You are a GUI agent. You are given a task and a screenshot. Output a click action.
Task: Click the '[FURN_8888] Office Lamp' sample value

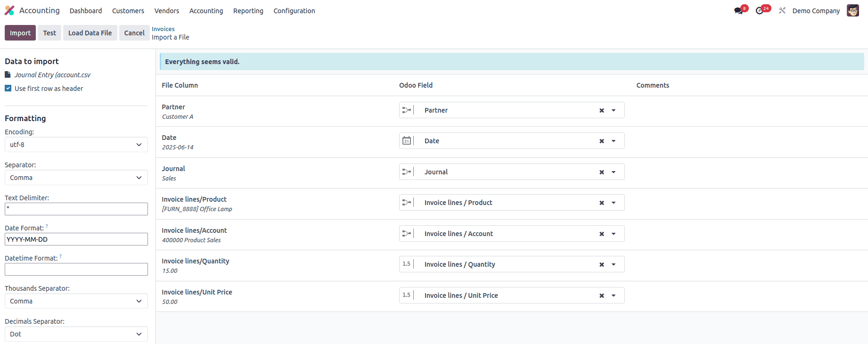coord(197,209)
